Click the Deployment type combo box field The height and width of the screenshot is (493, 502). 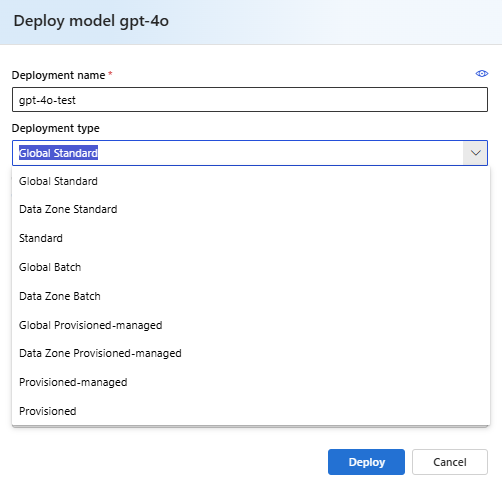(x=250, y=153)
